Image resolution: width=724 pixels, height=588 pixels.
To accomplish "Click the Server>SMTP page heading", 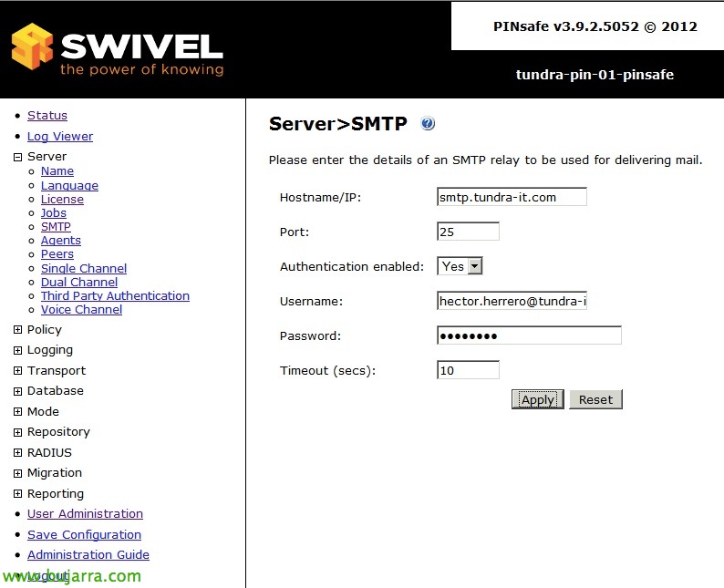I will coord(338,124).
